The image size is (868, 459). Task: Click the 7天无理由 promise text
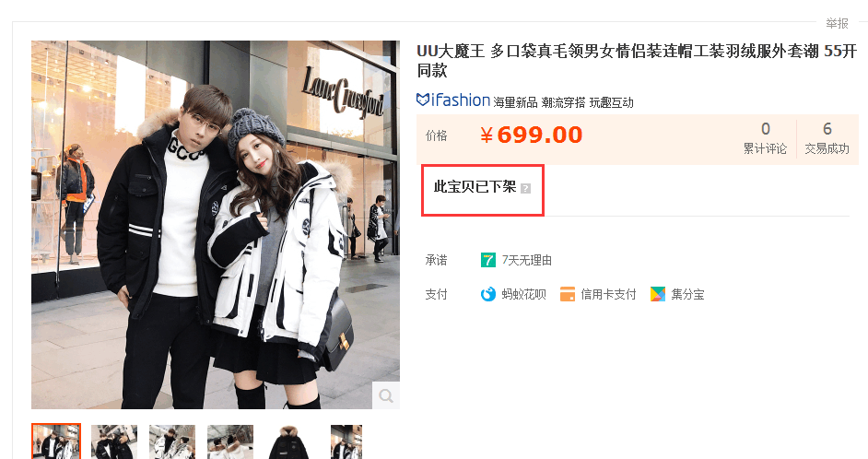coord(526,260)
